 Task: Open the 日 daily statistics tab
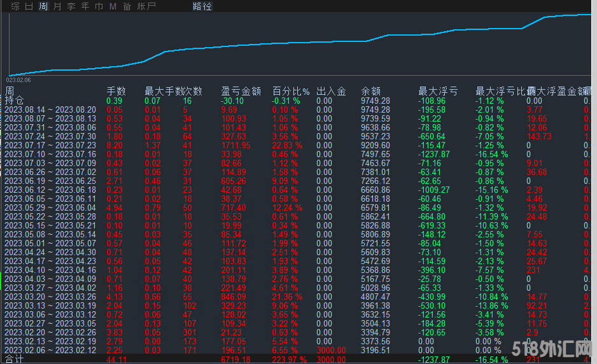point(29,6)
